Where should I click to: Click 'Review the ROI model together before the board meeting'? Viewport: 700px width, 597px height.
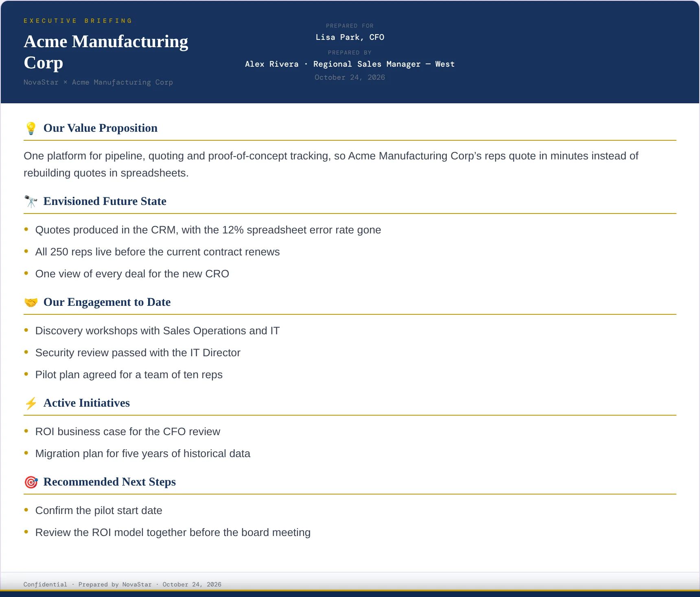point(173,532)
